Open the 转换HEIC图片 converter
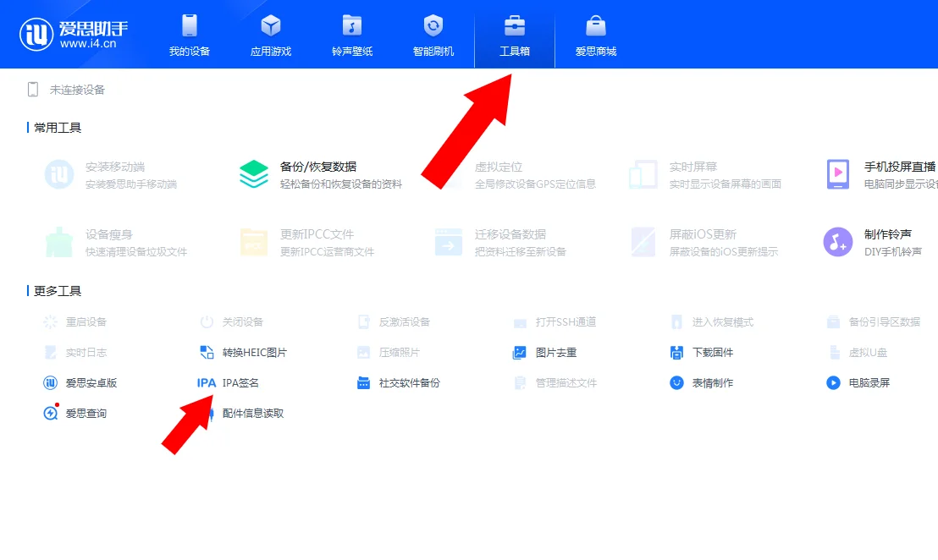This screenshot has width=938, height=560. [251, 352]
